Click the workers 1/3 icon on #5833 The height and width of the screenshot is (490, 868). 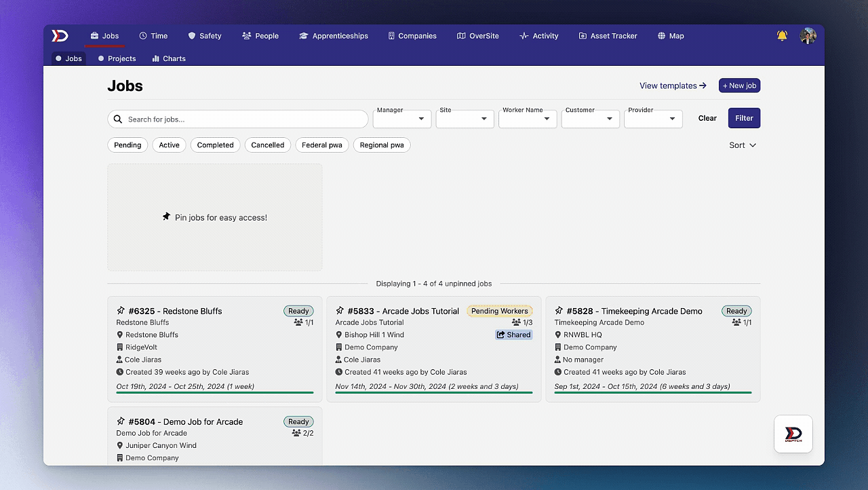pyautogui.click(x=517, y=323)
